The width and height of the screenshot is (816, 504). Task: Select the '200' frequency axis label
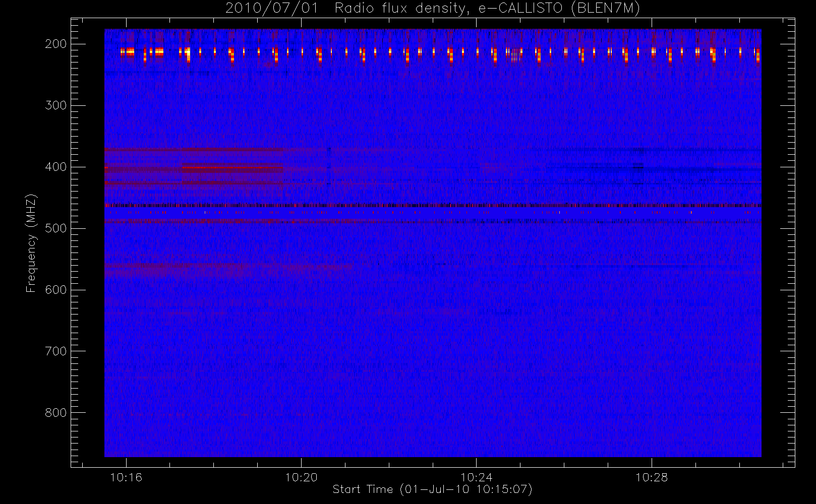point(56,44)
